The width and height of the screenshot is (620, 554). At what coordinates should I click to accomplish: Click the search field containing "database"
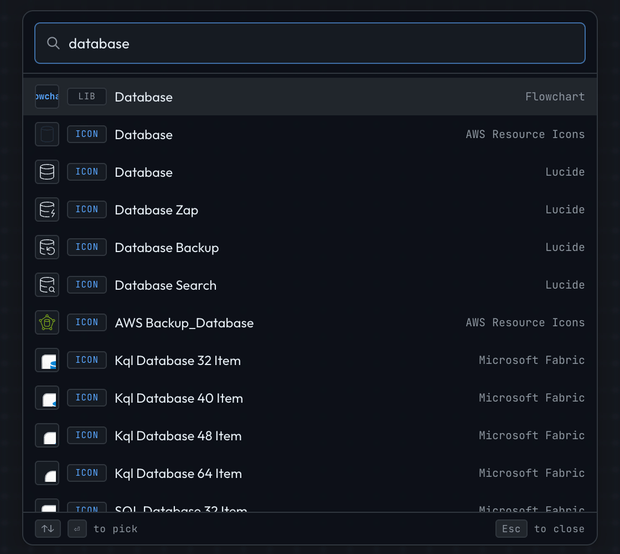click(310, 43)
